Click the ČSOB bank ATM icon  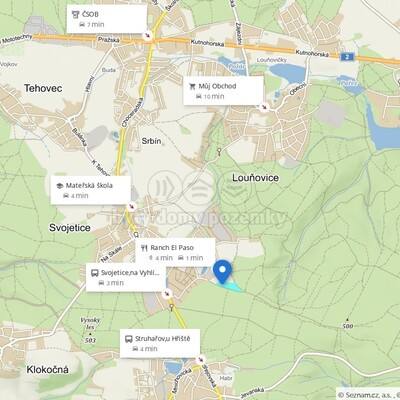click(x=76, y=14)
